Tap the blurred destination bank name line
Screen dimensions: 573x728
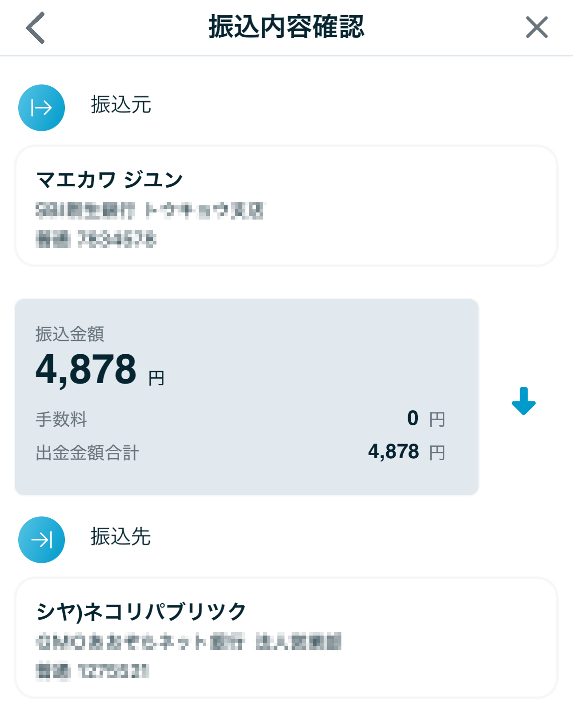[x=188, y=642]
